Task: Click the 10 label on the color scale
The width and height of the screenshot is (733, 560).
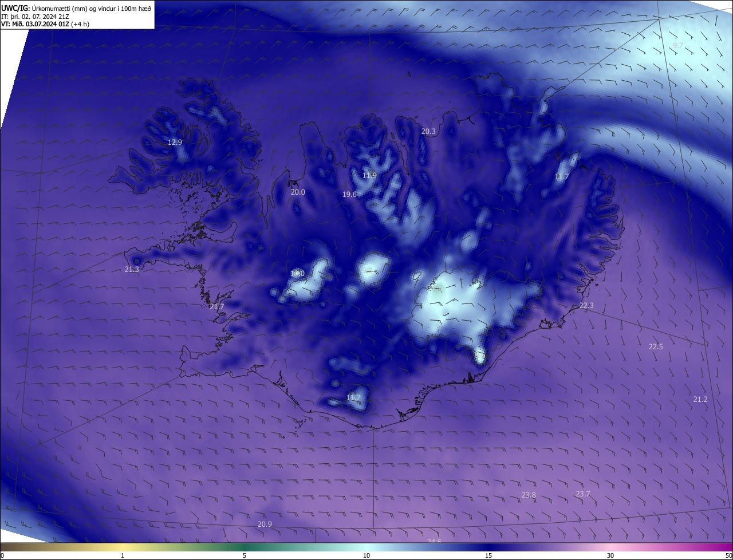Action: 366,555
